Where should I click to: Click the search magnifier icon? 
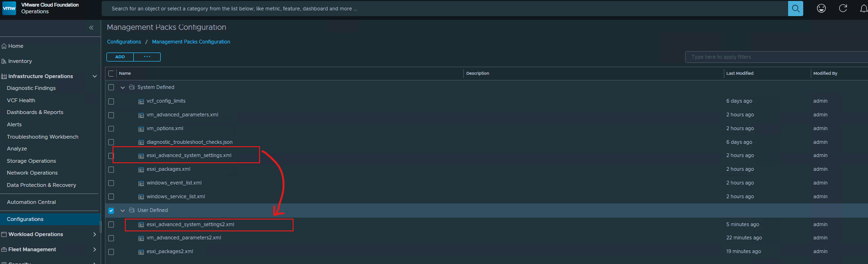pyautogui.click(x=795, y=9)
